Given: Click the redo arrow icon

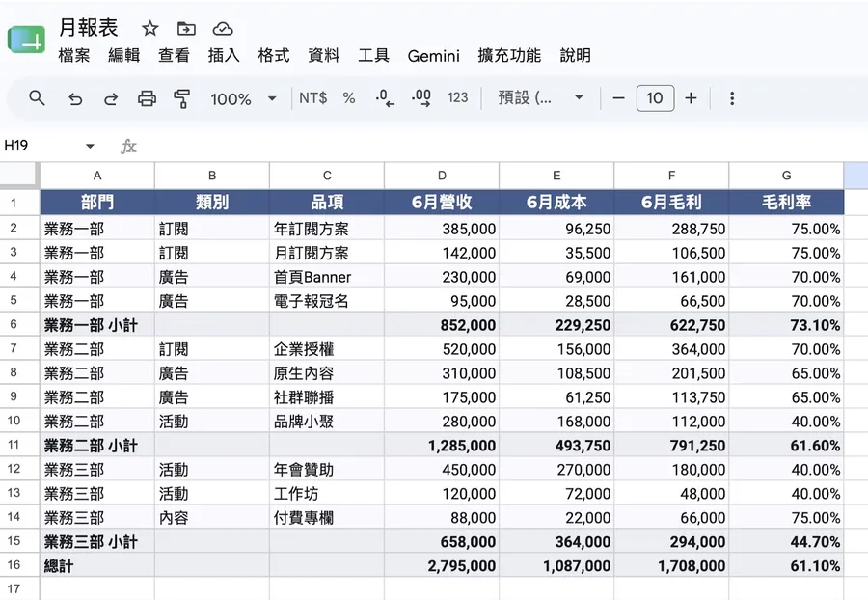Looking at the screenshot, I should (x=111, y=99).
